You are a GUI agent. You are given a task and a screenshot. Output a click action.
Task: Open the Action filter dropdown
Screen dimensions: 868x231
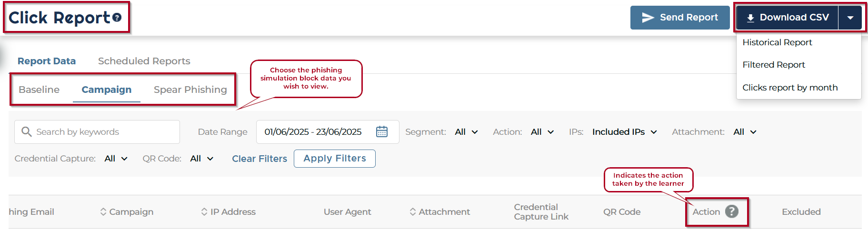tap(542, 132)
